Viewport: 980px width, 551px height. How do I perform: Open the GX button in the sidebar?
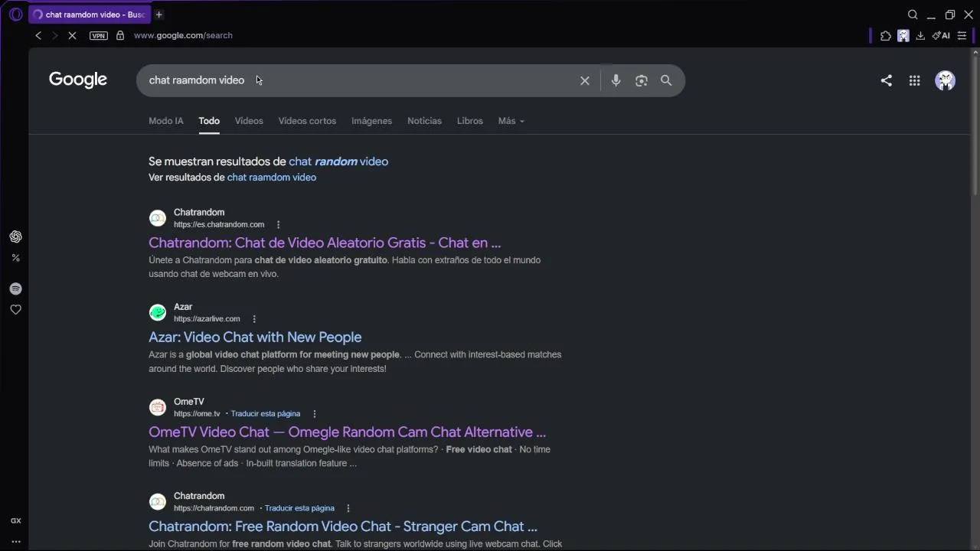pos(15,520)
